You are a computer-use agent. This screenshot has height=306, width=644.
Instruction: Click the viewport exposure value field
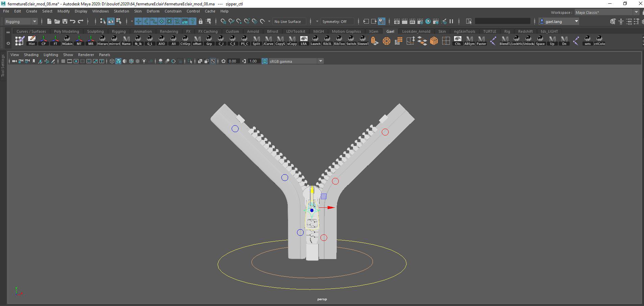[x=233, y=61]
